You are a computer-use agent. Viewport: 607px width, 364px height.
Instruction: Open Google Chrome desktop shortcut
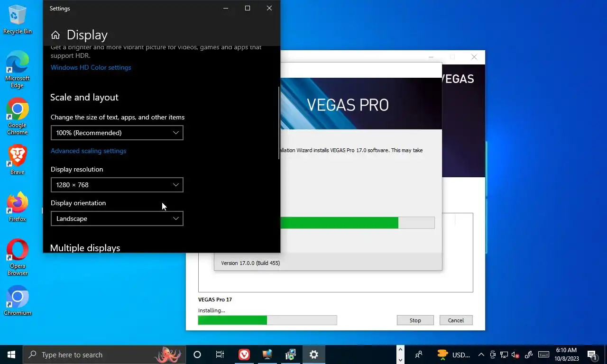click(x=18, y=117)
